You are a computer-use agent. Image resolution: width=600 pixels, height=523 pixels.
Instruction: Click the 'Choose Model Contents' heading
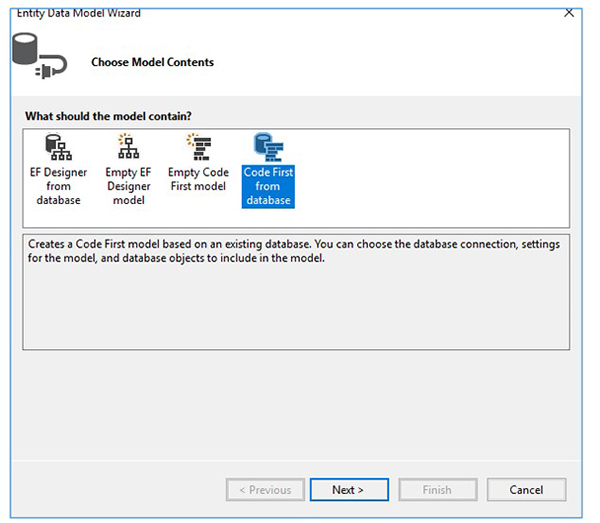152,62
